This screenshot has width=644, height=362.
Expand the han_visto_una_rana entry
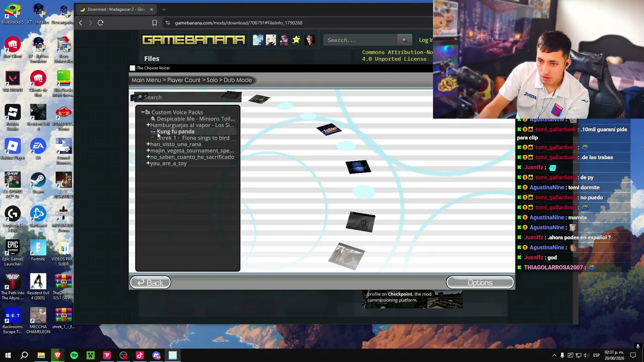click(x=148, y=144)
